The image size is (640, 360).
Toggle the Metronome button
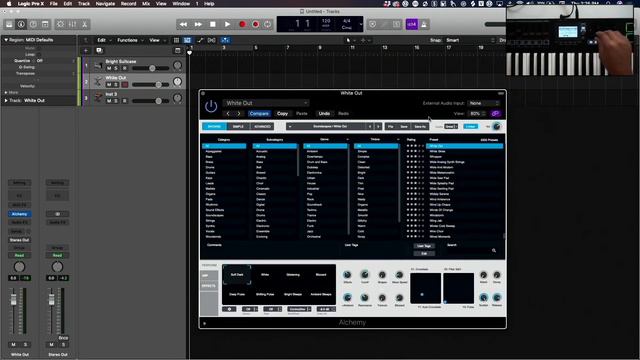(424, 24)
